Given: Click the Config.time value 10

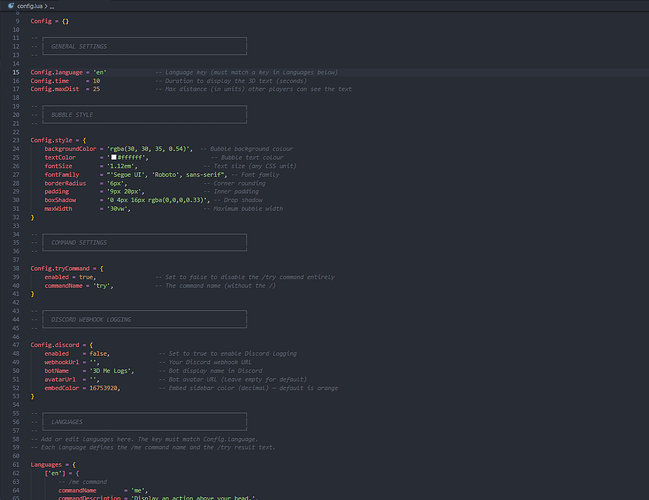Looking at the screenshot, I should click(96, 81).
